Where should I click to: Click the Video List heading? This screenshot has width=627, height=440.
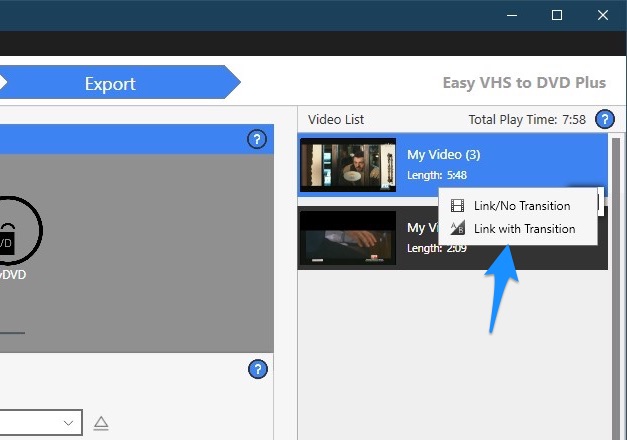pos(336,120)
